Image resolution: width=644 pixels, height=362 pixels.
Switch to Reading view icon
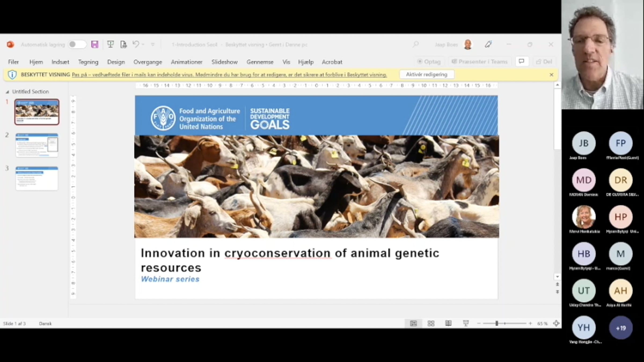[448, 323]
